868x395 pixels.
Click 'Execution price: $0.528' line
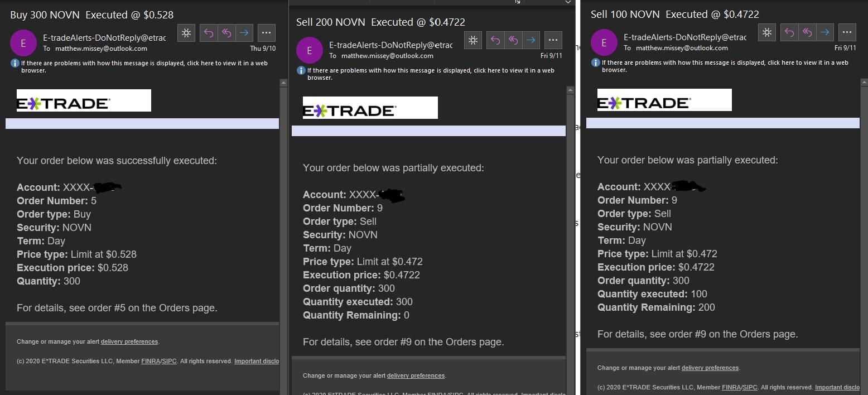point(73,268)
